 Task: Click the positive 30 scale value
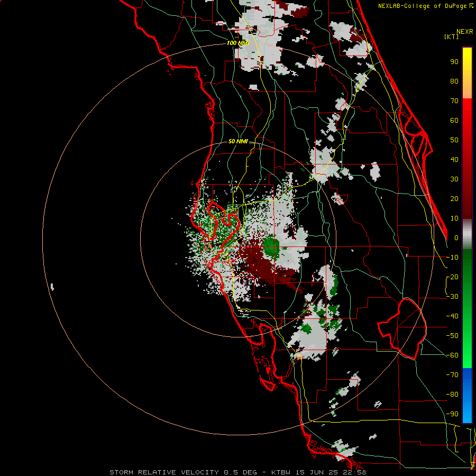[454, 179]
